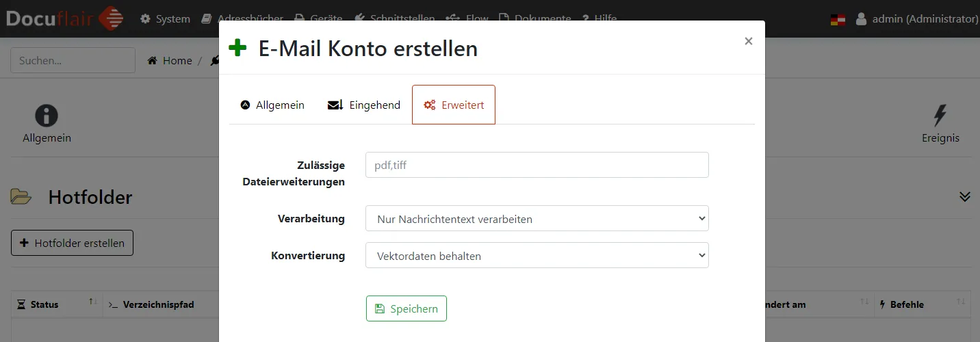The height and width of the screenshot is (342, 980).
Task: Click the green plus icon in dialog title
Action: 237,49
